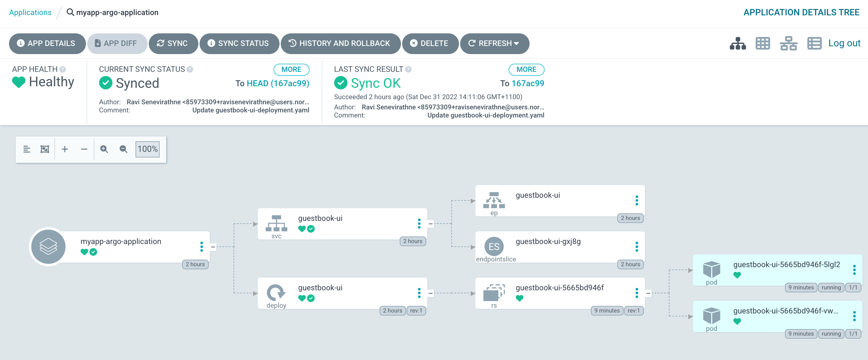Click MORE under Current Sync Status
The height and width of the screenshot is (360, 868).
tap(291, 69)
